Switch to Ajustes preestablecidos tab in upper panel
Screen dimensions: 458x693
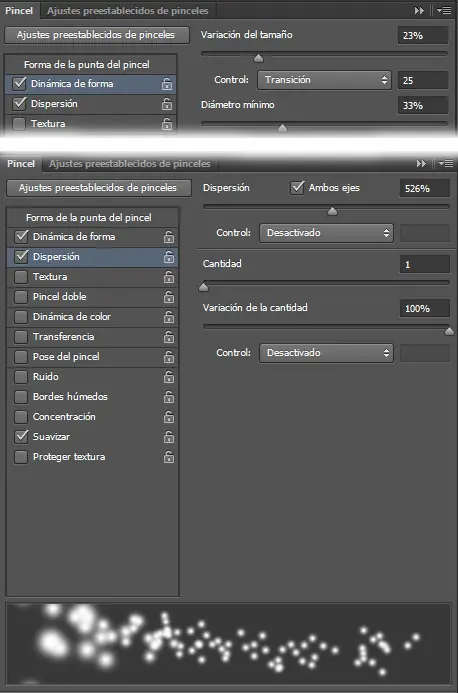128,11
